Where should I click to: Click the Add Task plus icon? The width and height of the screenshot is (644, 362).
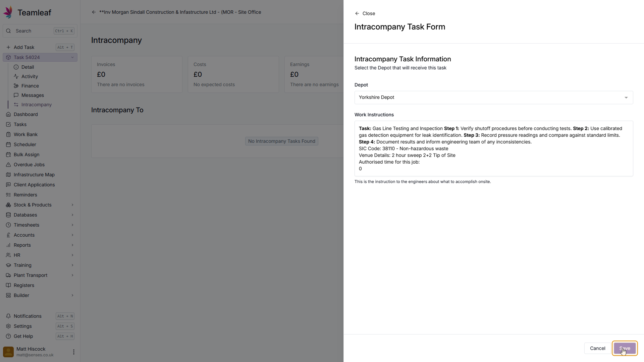coord(8,47)
